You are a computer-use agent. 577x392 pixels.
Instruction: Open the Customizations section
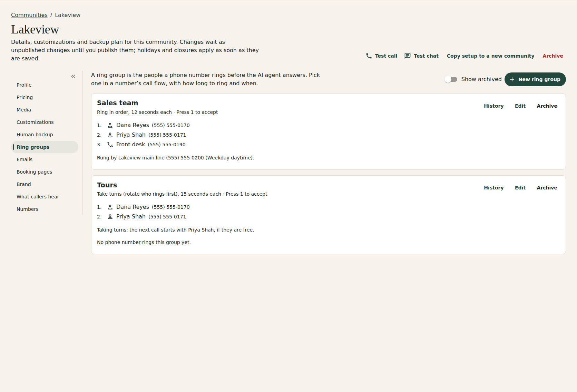click(45, 122)
